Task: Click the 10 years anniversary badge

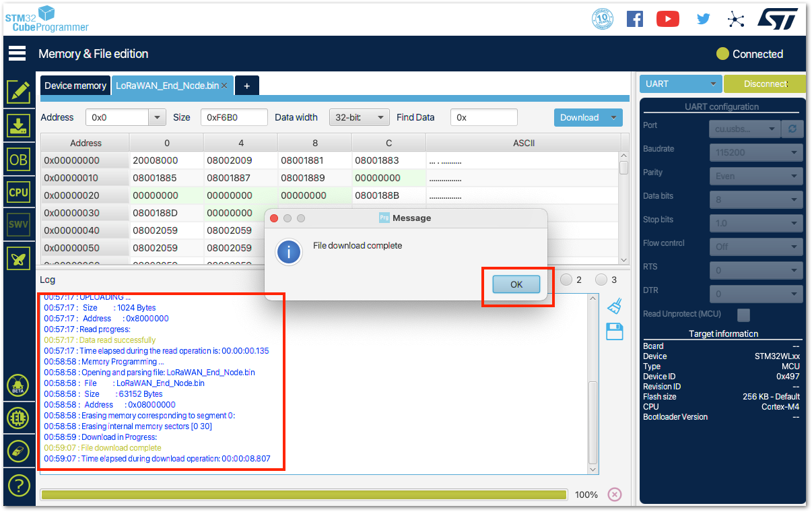Action: pyautogui.click(x=602, y=19)
